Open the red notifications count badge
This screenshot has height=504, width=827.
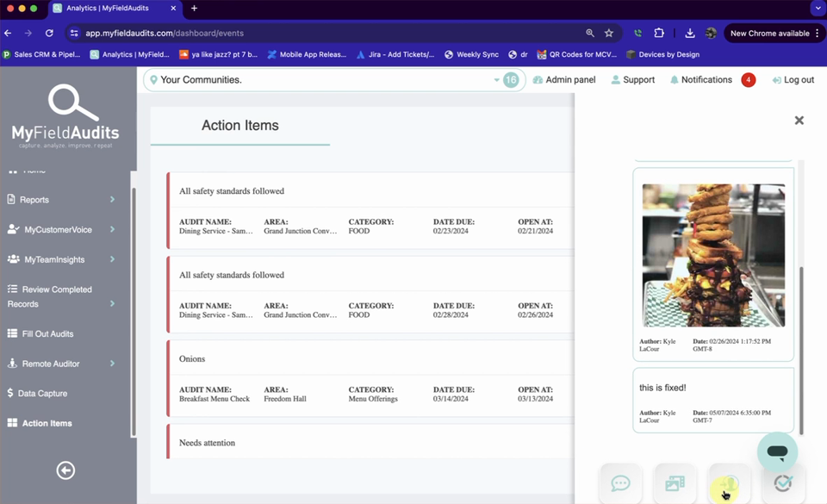[748, 79]
